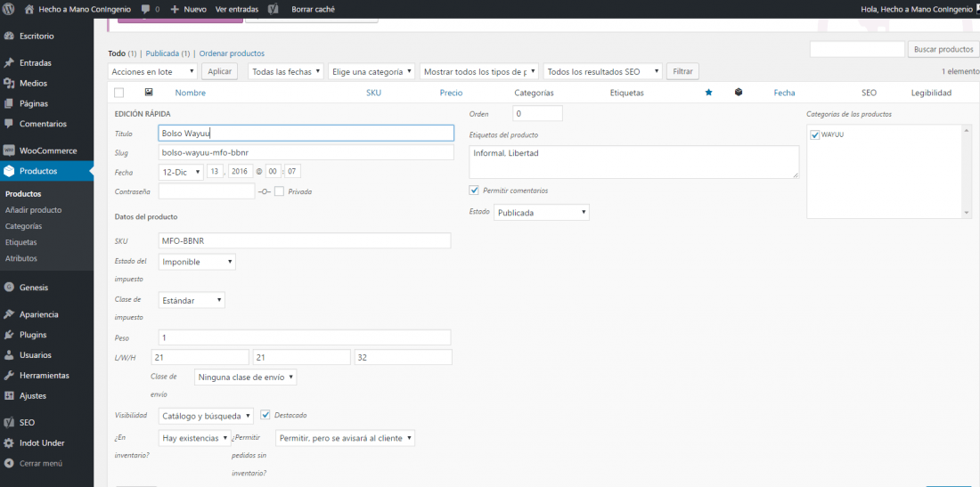Click the Apariencia brush icon
The width and height of the screenshot is (980, 487).
tap(9, 314)
